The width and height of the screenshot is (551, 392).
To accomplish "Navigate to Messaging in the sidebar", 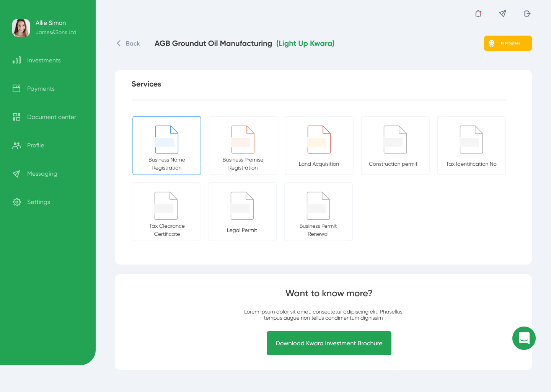I will point(42,174).
